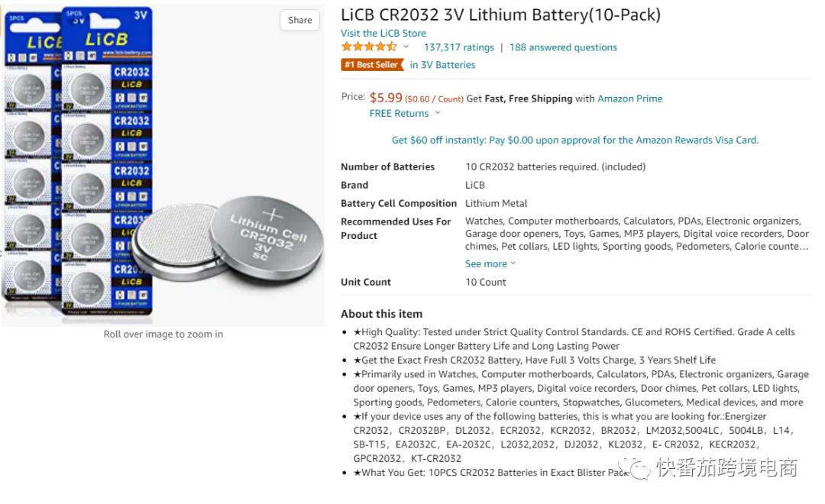Click the FREE Returns chevron icon
Image resolution: width=825 pixels, height=504 pixels.
pyautogui.click(x=438, y=113)
